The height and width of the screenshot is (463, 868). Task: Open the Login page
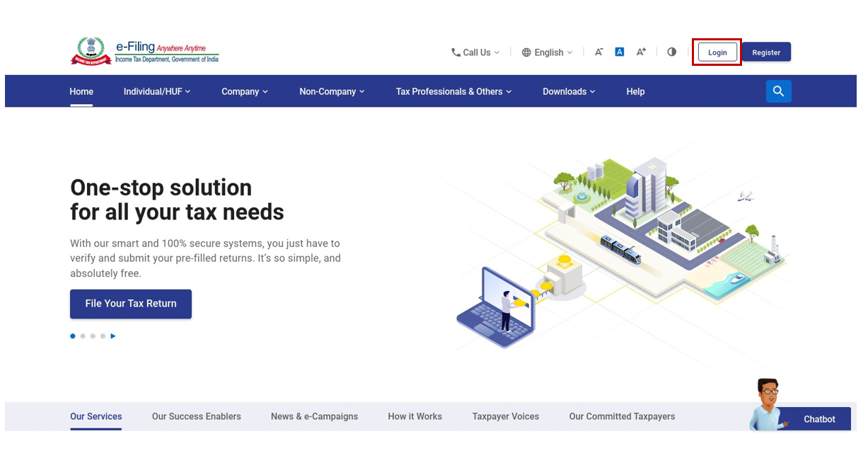click(717, 52)
